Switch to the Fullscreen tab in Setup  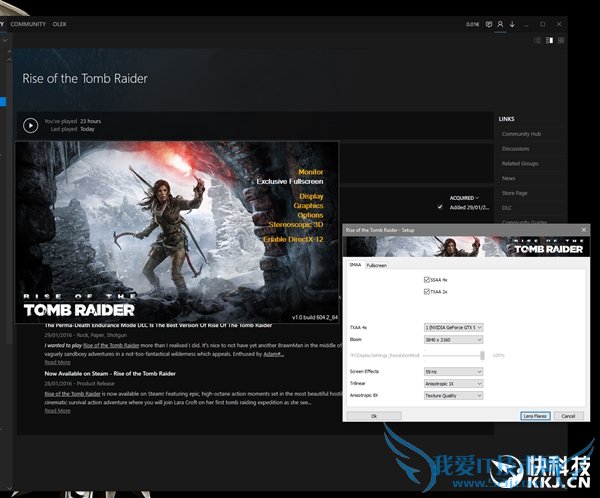click(x=377, y=265)
